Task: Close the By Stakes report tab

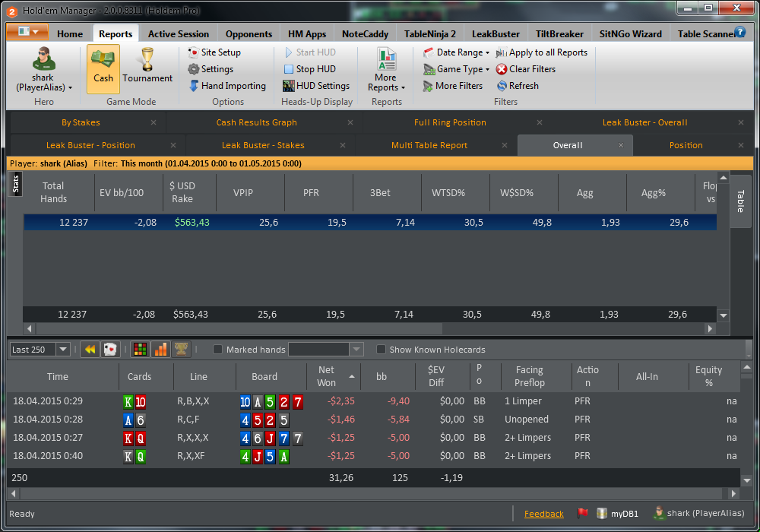Action: (154, 122)
